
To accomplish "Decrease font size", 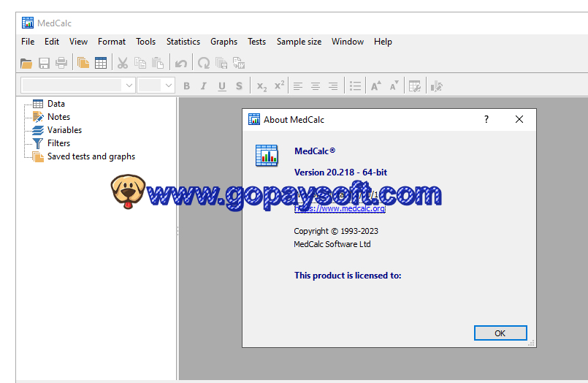I will [394, 86].
